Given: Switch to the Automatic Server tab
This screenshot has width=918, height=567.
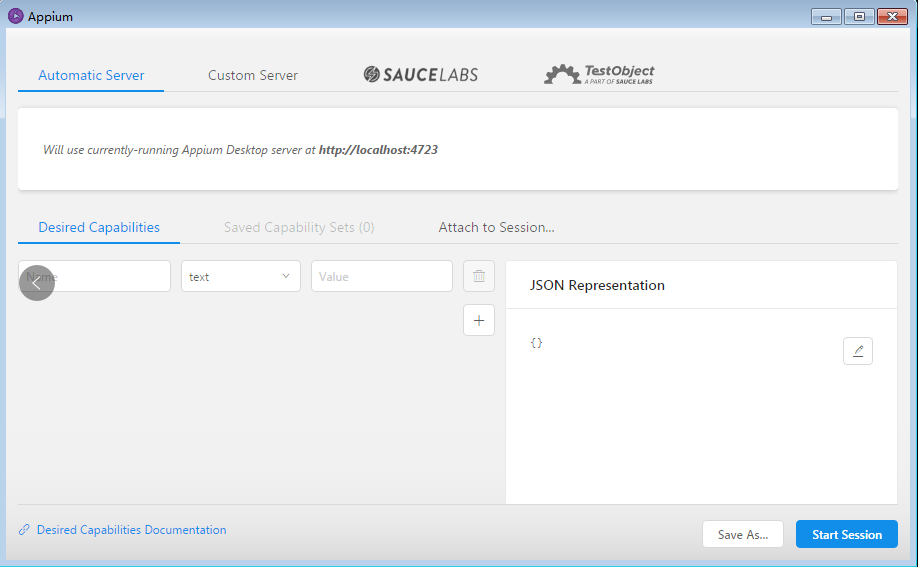Looking at the screenshot, I should point(91,75).
